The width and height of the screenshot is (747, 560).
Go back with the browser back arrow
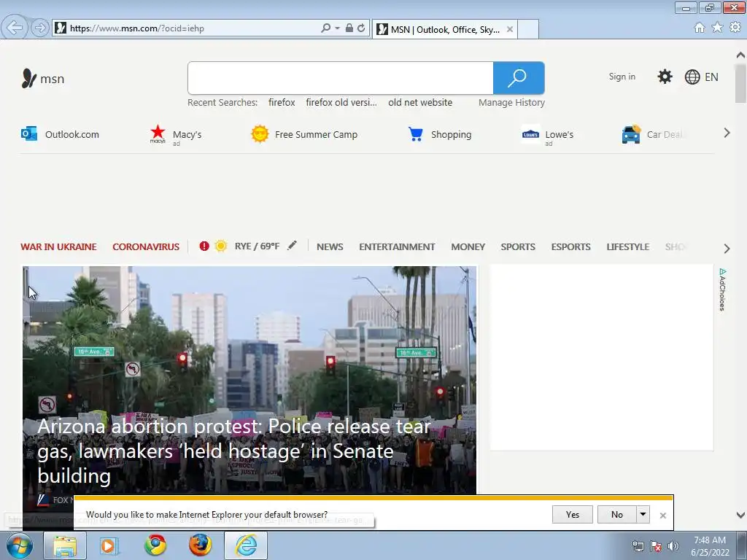tap(15, 28)
